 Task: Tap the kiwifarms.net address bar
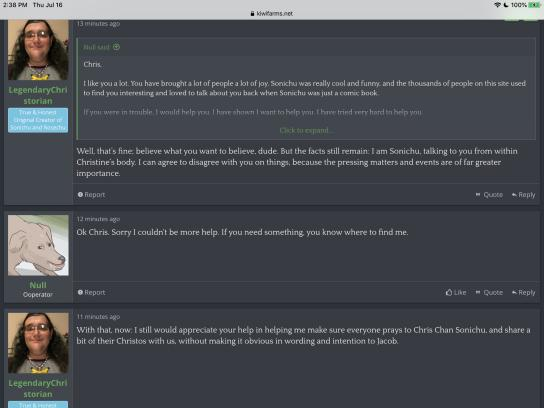[x=272, y=14]
